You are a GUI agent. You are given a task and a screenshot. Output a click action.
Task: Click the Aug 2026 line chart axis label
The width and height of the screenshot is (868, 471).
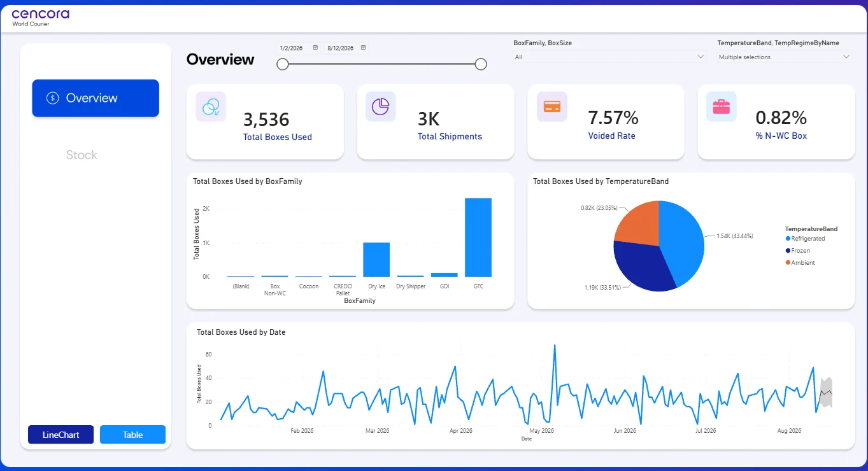tap(789, 431)
